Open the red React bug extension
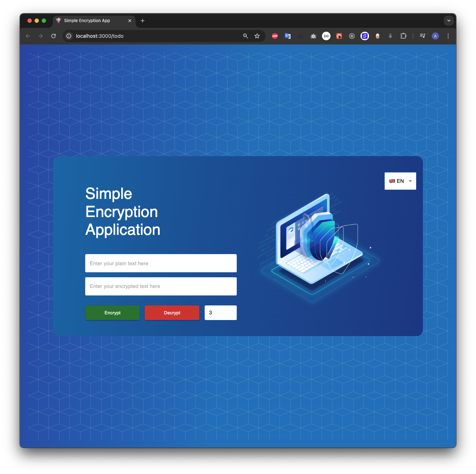Screen dimensions: 476x474 (339, 36)
